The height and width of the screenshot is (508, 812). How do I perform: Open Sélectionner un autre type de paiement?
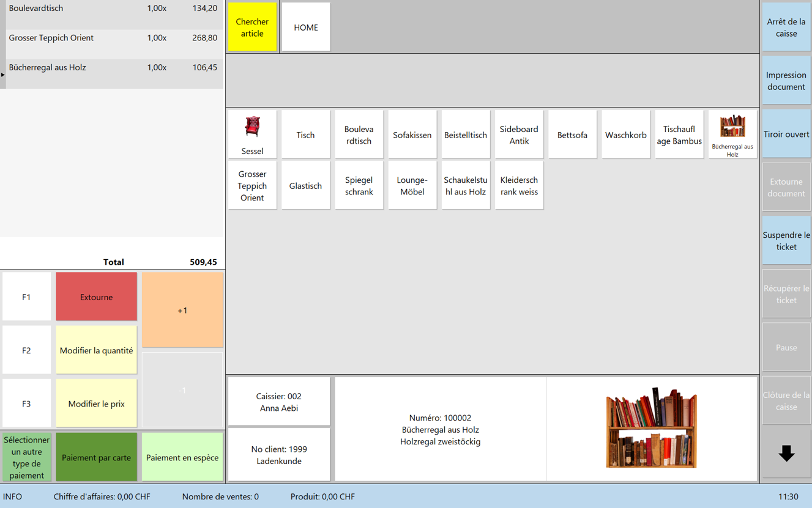point(26,457)
